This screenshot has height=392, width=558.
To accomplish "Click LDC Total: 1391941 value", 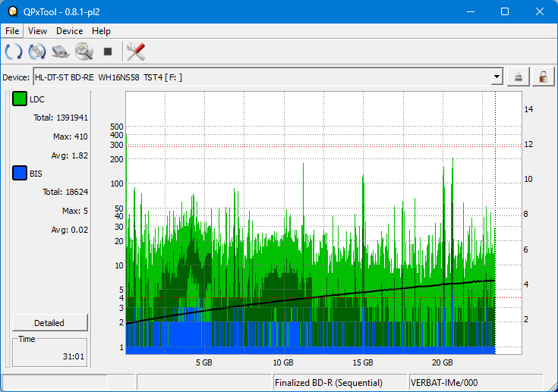I will coord(61,118).
